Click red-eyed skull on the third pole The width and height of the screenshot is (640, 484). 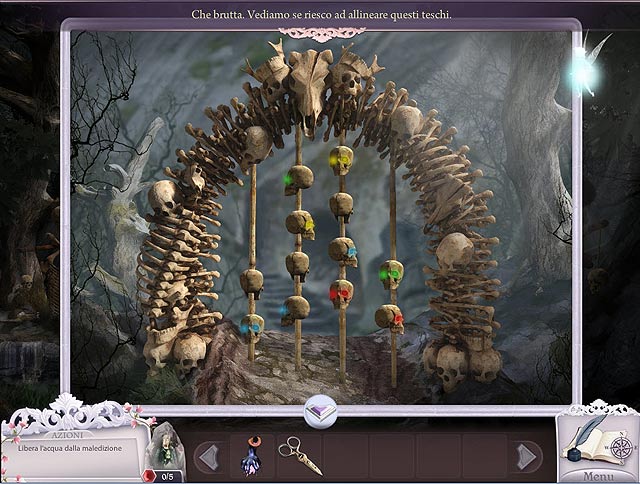click(341, 292)
